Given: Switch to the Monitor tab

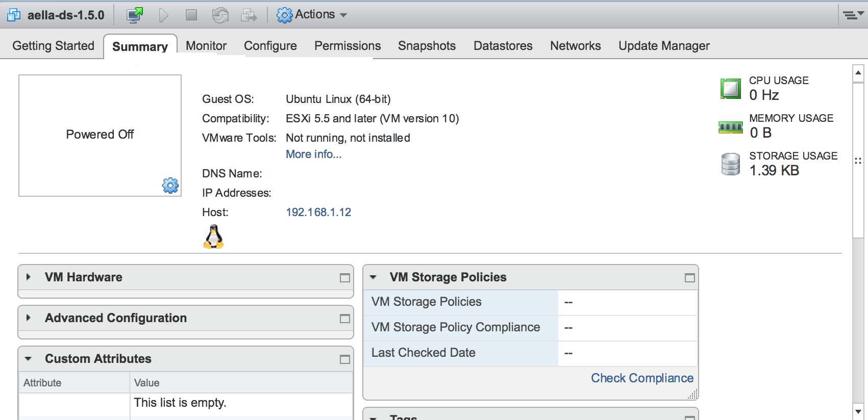Looking at the screenshot, I should coord(206,46).
